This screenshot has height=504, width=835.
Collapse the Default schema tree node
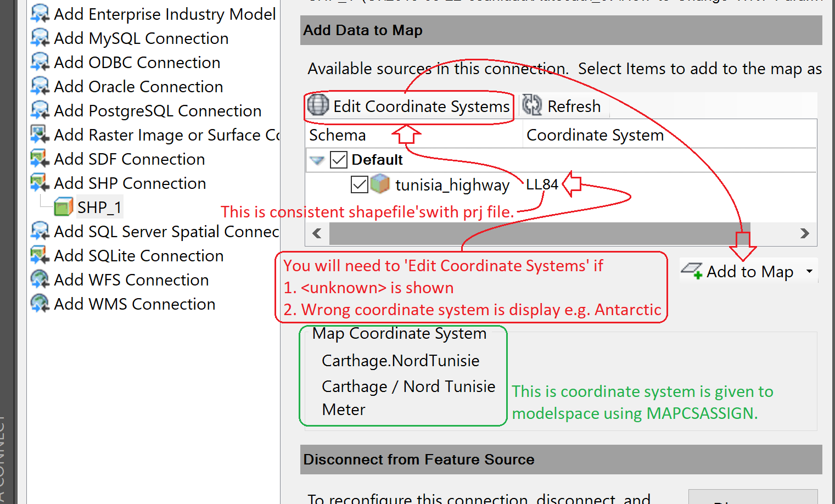click(316, 160)
